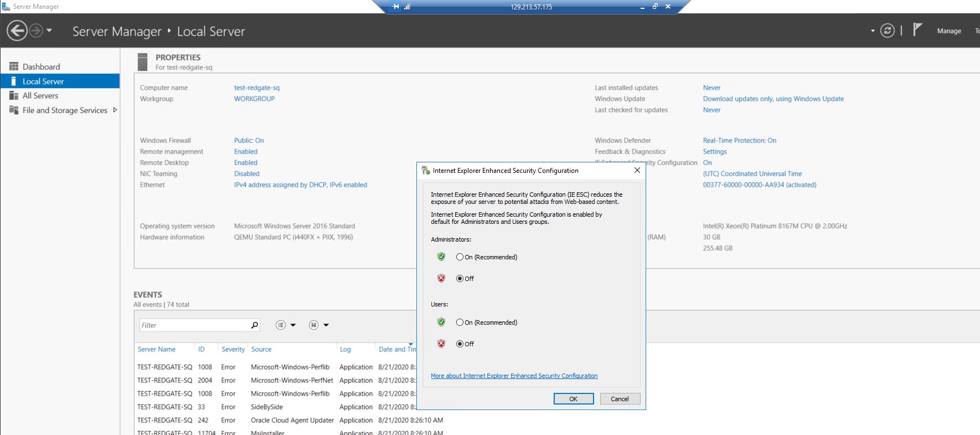Open Download updates only Windows Update link
This screenshot has height=435, width=980.
[773, 99]
